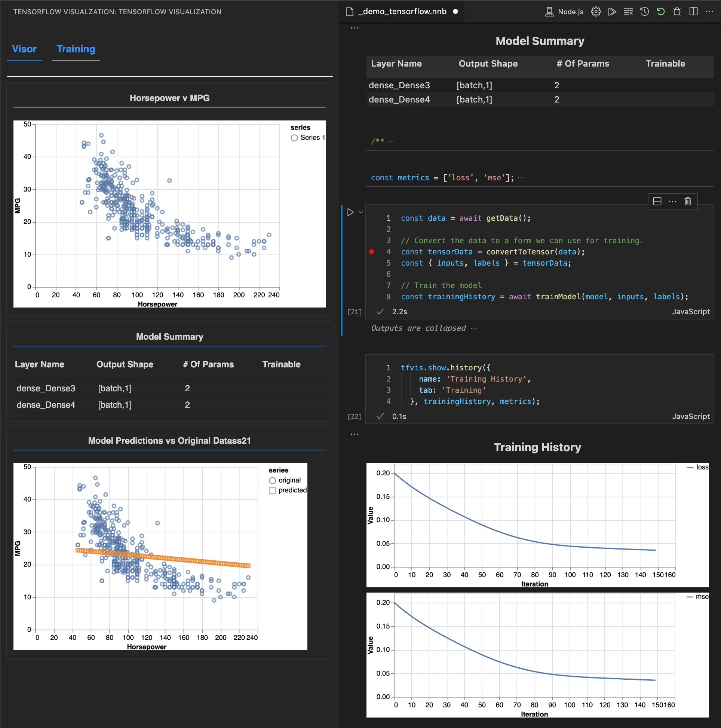Screen dimensions: 721x728
Task: Click the green restart kernel icon
Action: [x=661, y=12]
